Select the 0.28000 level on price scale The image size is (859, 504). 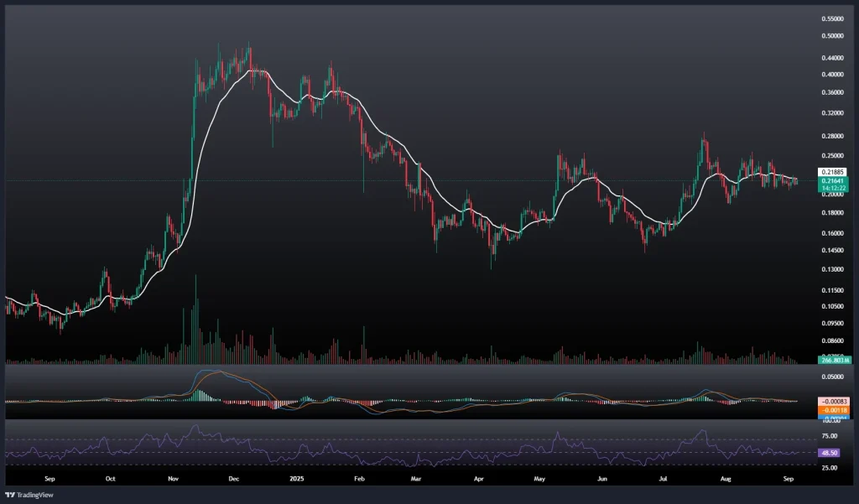point(834,136)
